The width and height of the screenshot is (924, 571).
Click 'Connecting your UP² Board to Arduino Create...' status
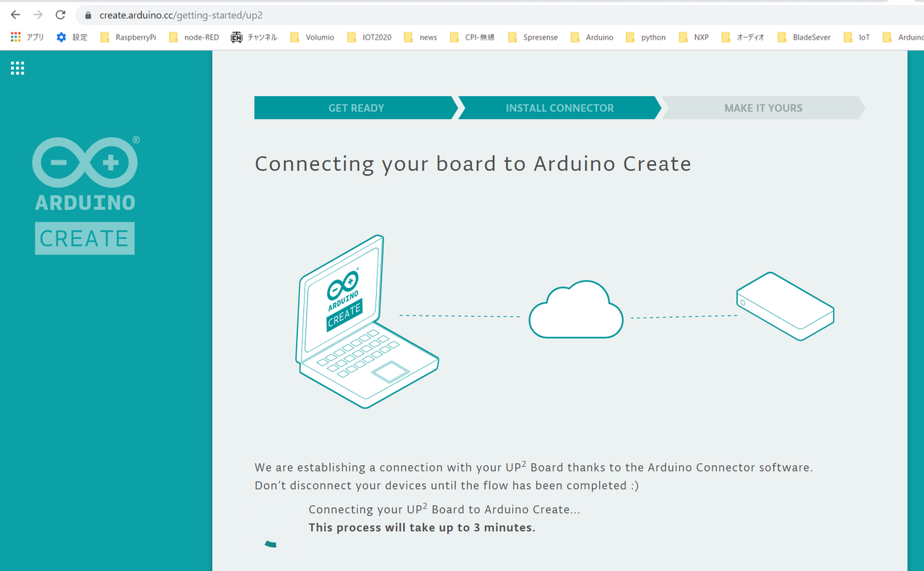[x=444, y=509]
